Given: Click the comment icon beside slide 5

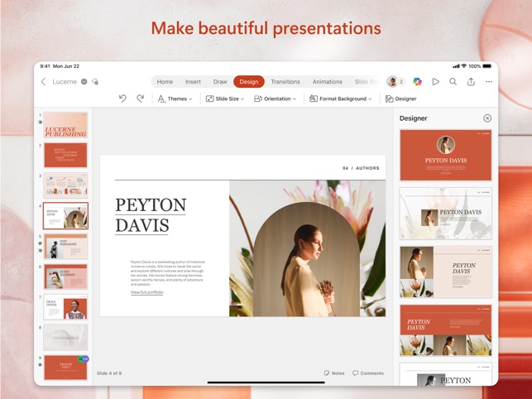Looking at the screenshot, I should [40, 243].
